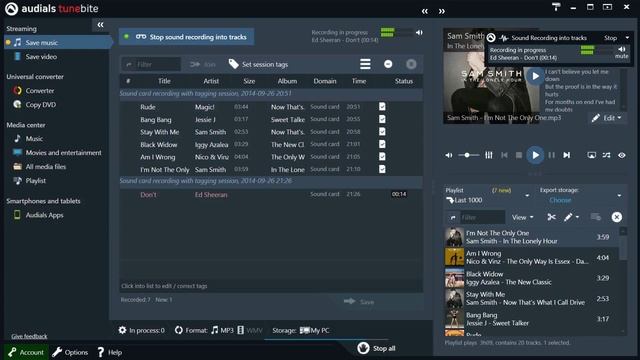
Task: Click the mute button in recording overlay
Action: pos(622,52)
